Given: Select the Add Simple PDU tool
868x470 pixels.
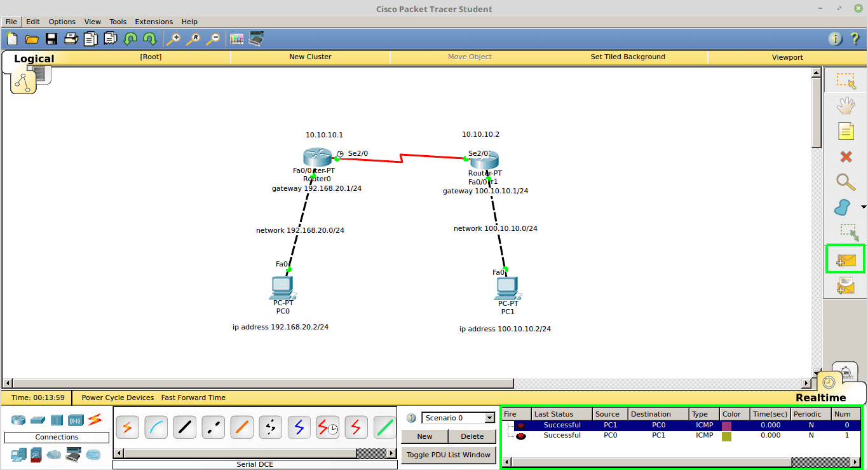Looking at the screenshot, I should 845,259.
